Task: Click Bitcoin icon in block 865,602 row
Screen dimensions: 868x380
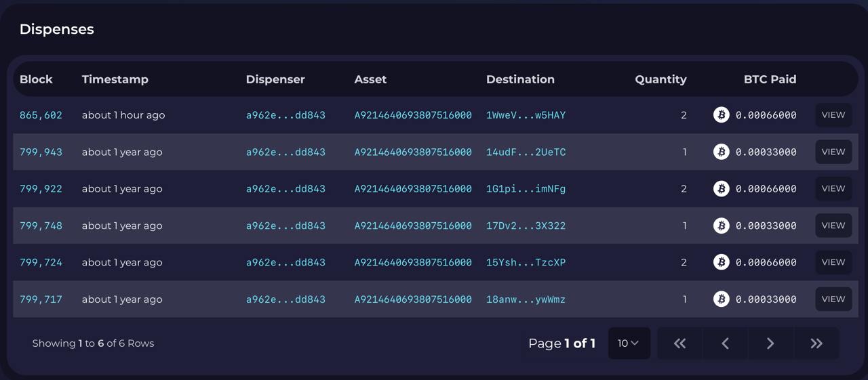Action: click(722, 115)
